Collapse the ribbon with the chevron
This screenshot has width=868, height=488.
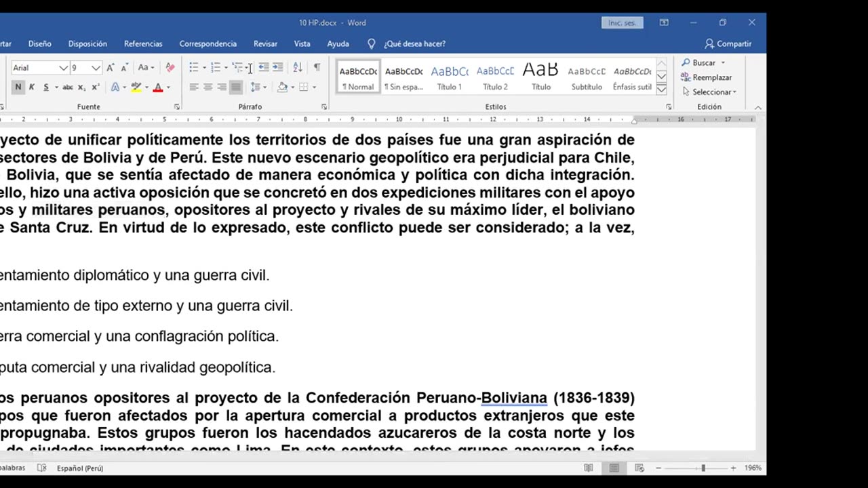click(x=758, y=108)
